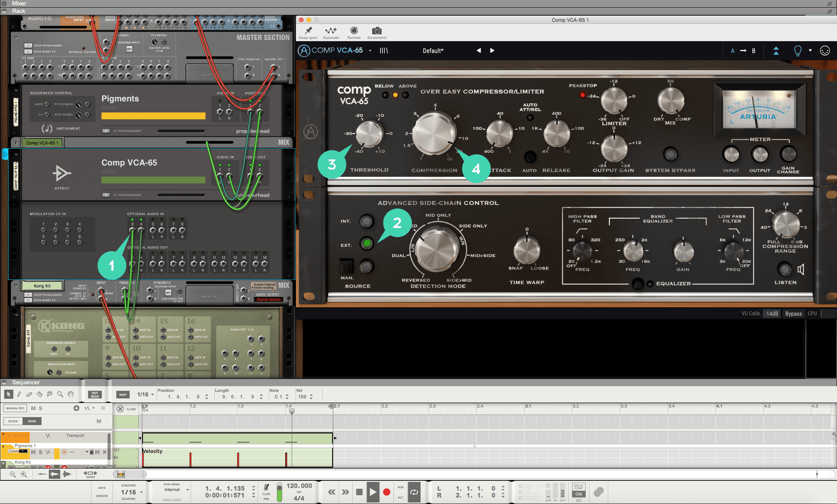Image resolution: width=837 pixels, height=504 pixels.
Task: Select preset slot B
Action: click(x=753, y=51)
